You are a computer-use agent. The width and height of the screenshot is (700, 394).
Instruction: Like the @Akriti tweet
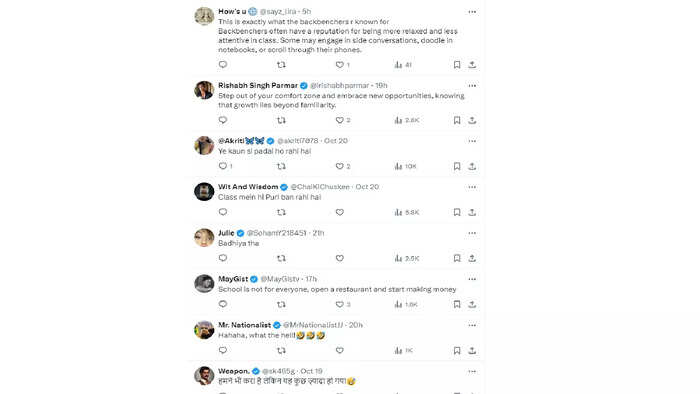[340, 166]
